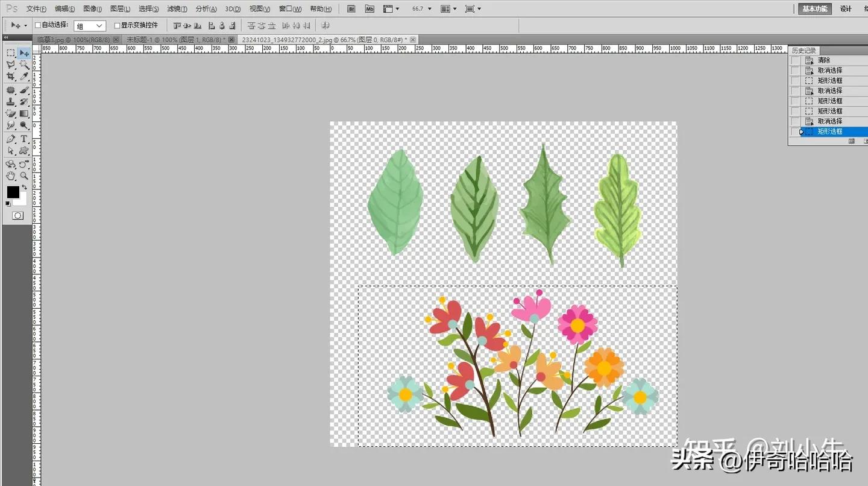Image resolution: width=868 pixels, height=486 pixels.
Task: Enable the 自动选择 checkbox
Action: coord(38,25)
